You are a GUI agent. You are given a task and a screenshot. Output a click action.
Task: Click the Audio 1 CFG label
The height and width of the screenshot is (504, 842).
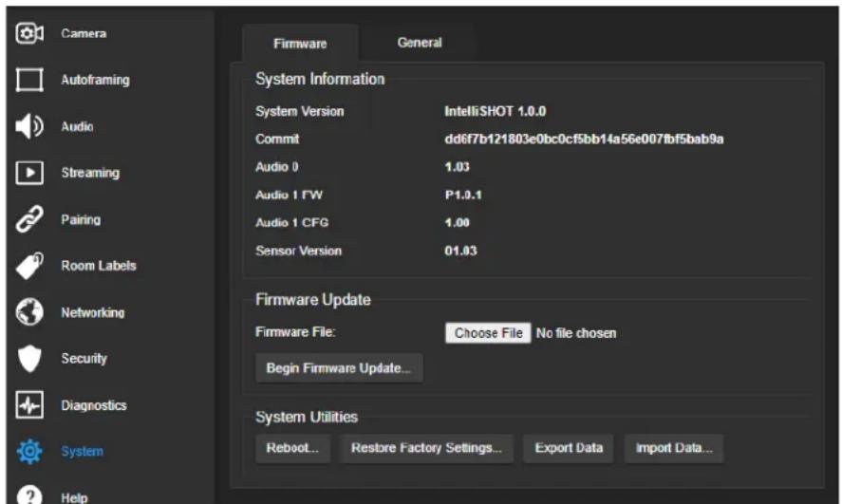(x=292, y=223)
